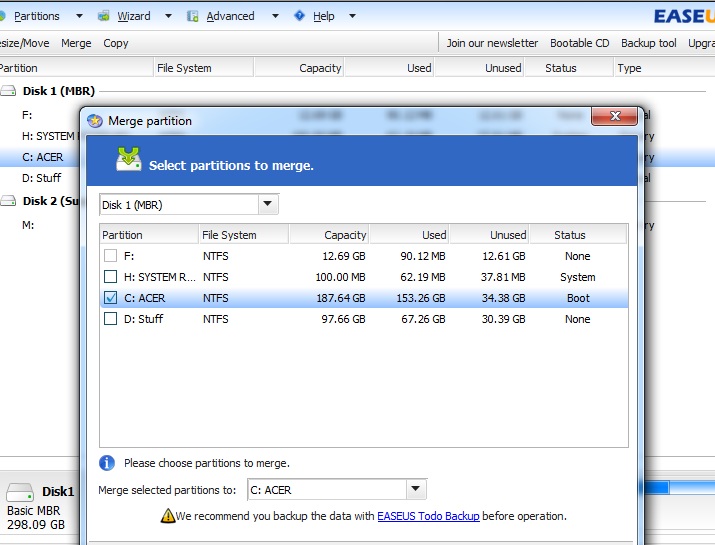Click the System status cell
This screenshot has width=715, height=545.
coord(578,277)
